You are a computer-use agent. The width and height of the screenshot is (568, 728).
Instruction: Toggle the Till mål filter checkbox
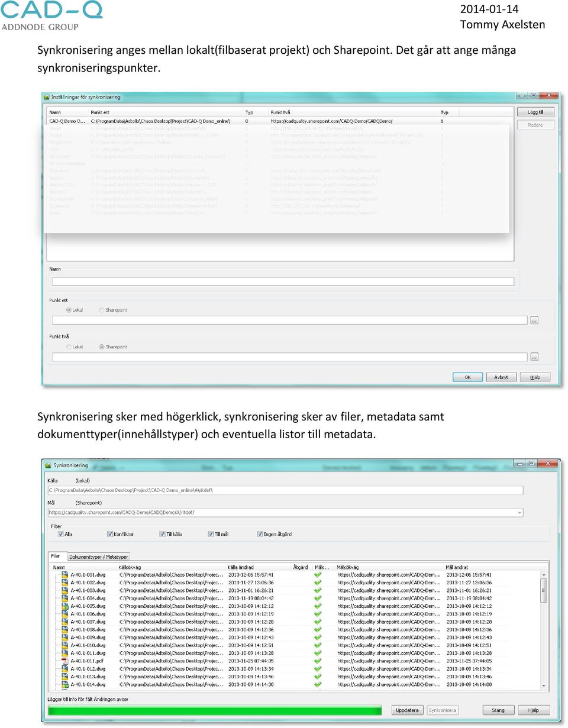click(211, 534)
